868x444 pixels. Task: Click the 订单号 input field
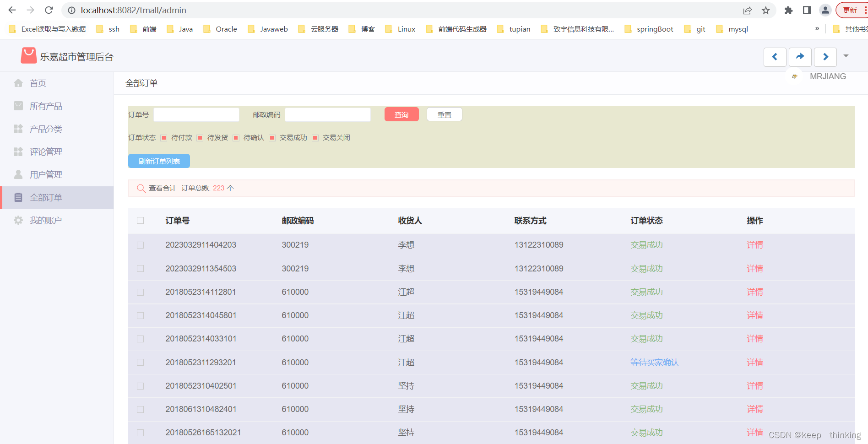click(x=196, y=114)
